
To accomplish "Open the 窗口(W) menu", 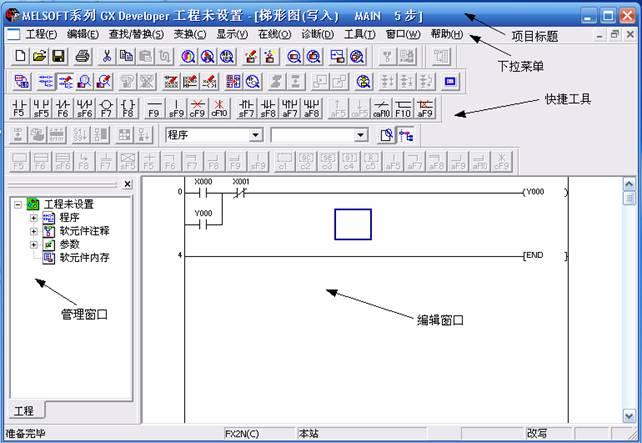I will point(403,34).
